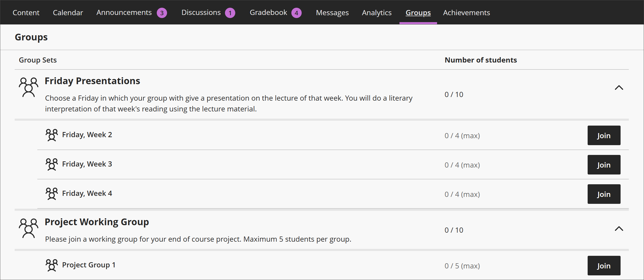Go to the Messages section
Viewport: 644px width, 280px height.
(332, 13)
